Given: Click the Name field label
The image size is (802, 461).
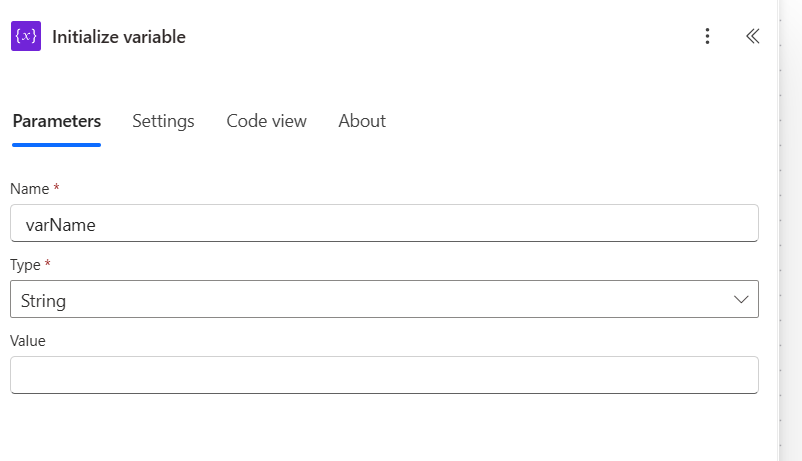Looking at the screenshot, I should (x=29, y=189).
